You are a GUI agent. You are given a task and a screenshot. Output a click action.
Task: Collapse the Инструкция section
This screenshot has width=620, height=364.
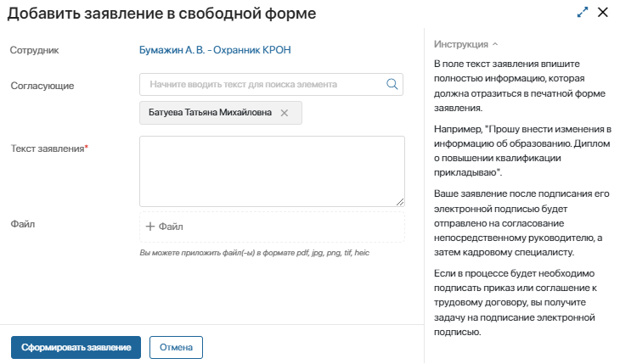pyautogui.click(x=465, y=44)
